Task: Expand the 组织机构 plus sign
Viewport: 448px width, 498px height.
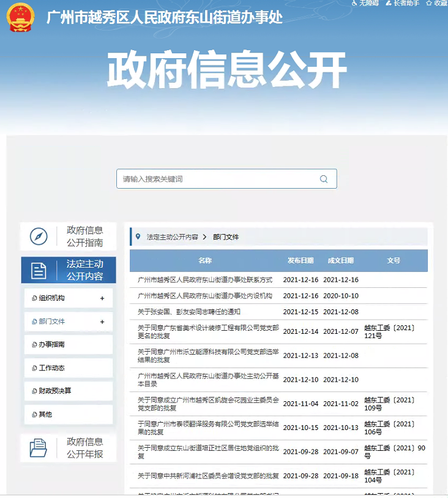Action: click(102, 298)
